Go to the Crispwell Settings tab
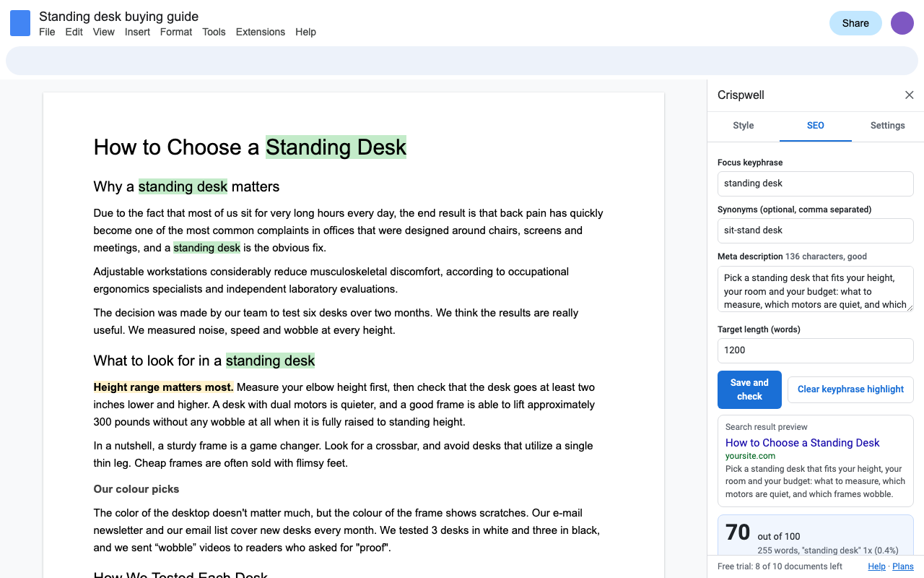 coord(888,126)
